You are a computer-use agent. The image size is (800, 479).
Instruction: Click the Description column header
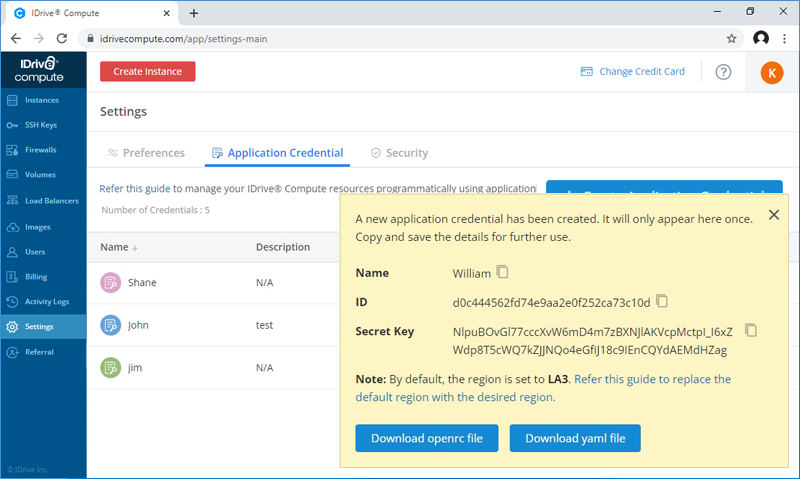283,247
